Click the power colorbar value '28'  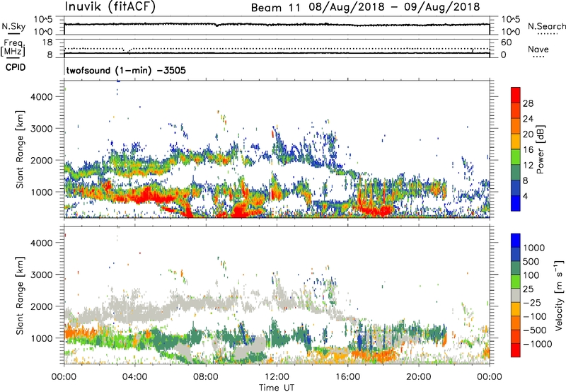click(x=528, y=103)
